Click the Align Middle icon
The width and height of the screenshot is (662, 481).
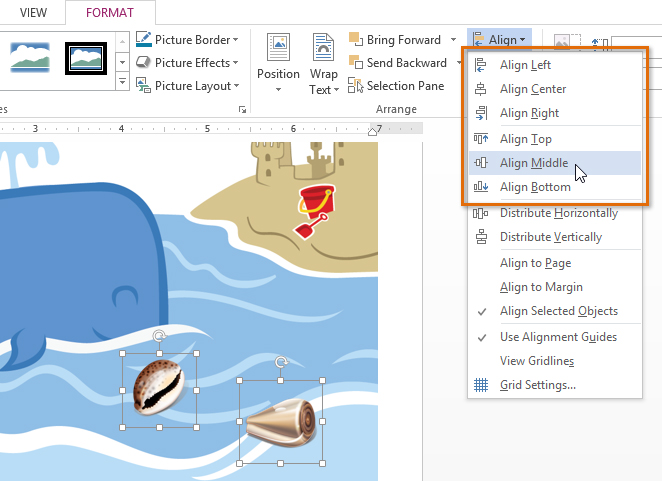[x=480, y=163]
